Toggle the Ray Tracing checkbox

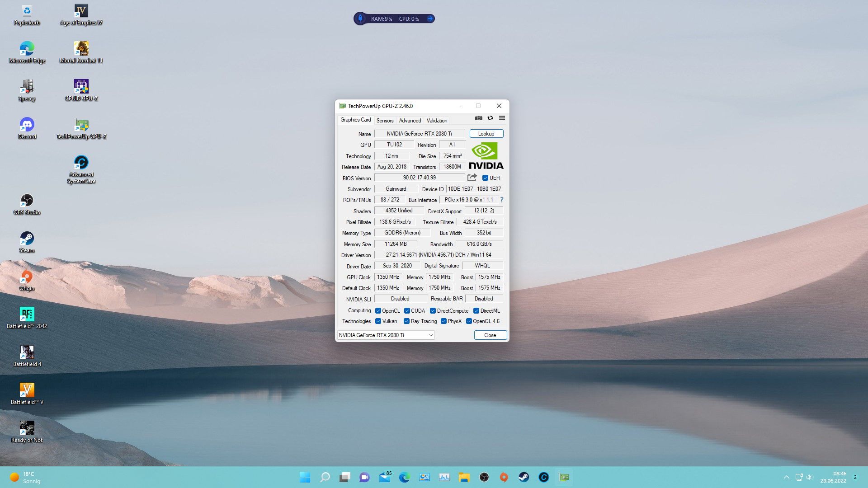[x=406, y=321]
